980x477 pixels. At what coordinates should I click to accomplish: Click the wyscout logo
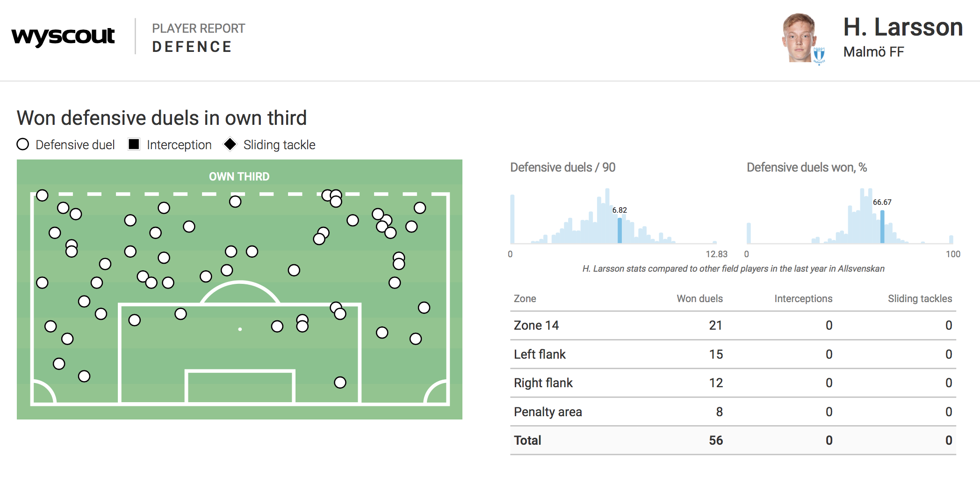63,36
